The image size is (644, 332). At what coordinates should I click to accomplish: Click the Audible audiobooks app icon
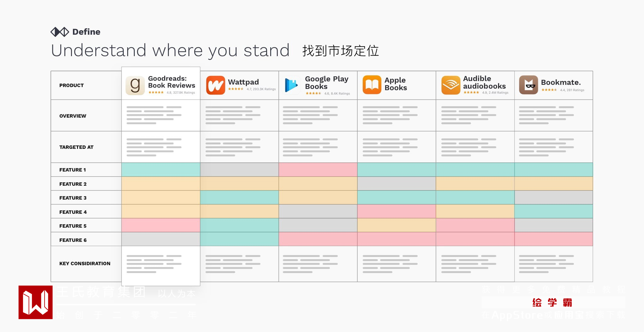(x=451, y=85)
